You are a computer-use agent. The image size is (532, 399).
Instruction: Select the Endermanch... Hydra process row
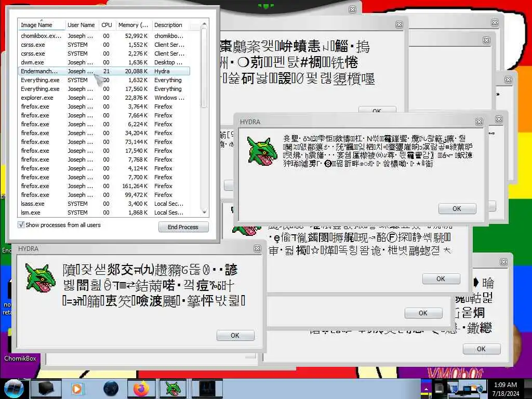(104, 71)
